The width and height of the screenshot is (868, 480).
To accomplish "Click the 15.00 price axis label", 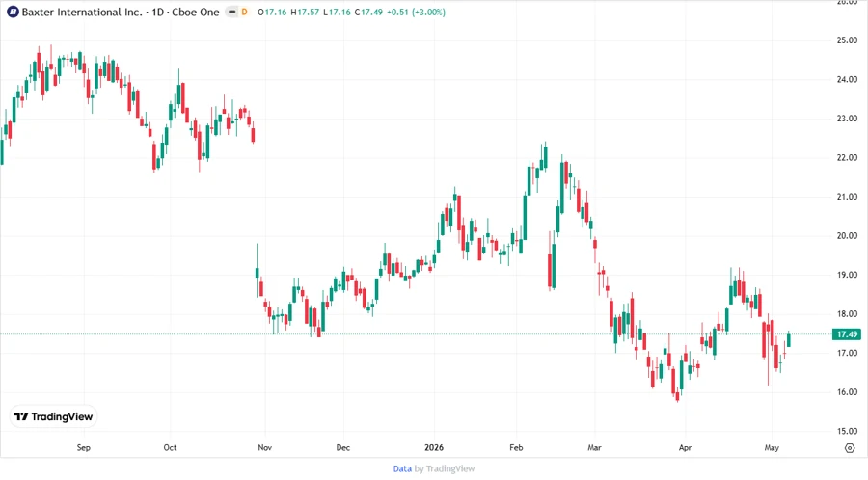I will [847, 432].
